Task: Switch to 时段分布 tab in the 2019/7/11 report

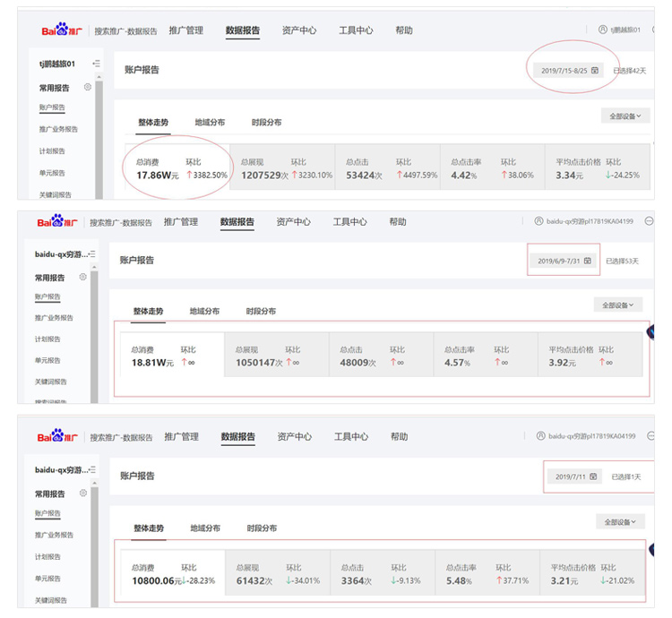Action: (262, 528)
